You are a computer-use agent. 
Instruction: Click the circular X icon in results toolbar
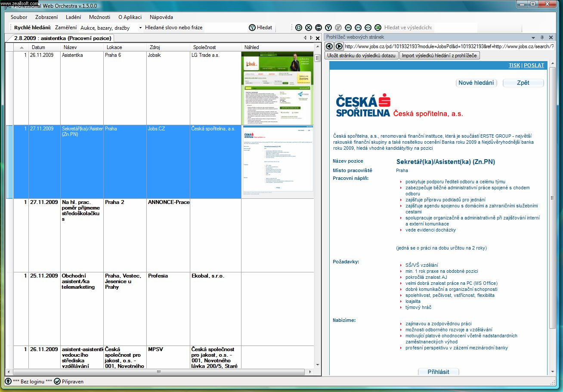pos(309,28)
